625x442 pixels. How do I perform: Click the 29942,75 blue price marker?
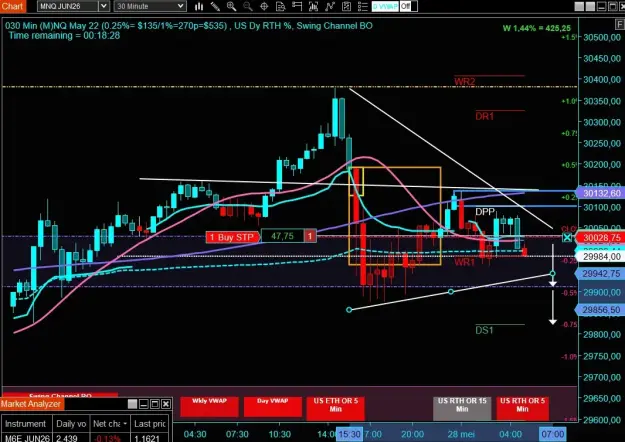coord(601,274)
